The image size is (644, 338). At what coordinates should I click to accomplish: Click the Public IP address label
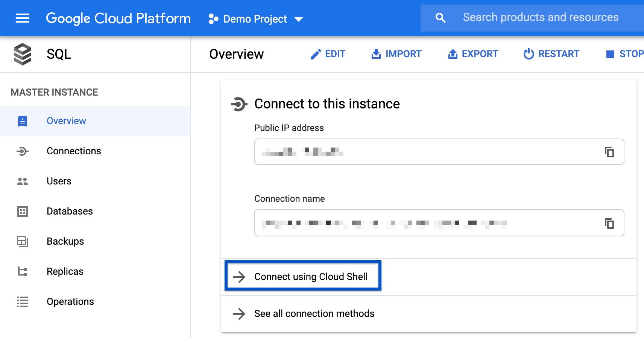289,128
